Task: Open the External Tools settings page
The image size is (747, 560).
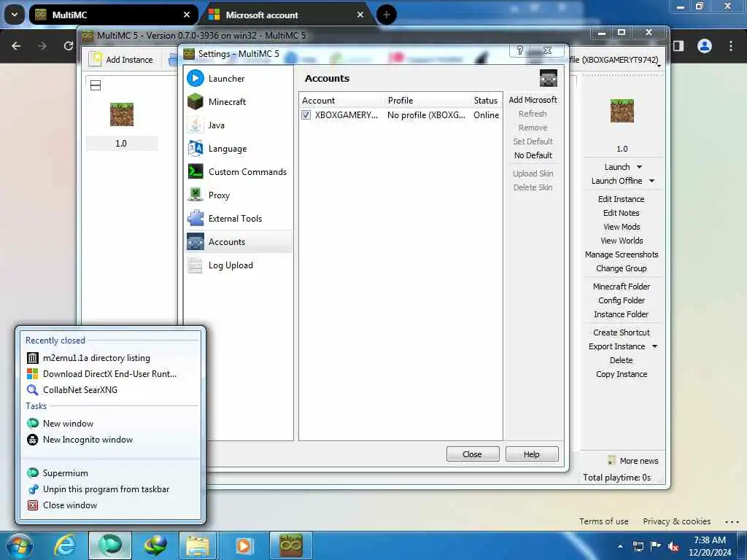Action: pyautogui.click(x=239, y=219)
